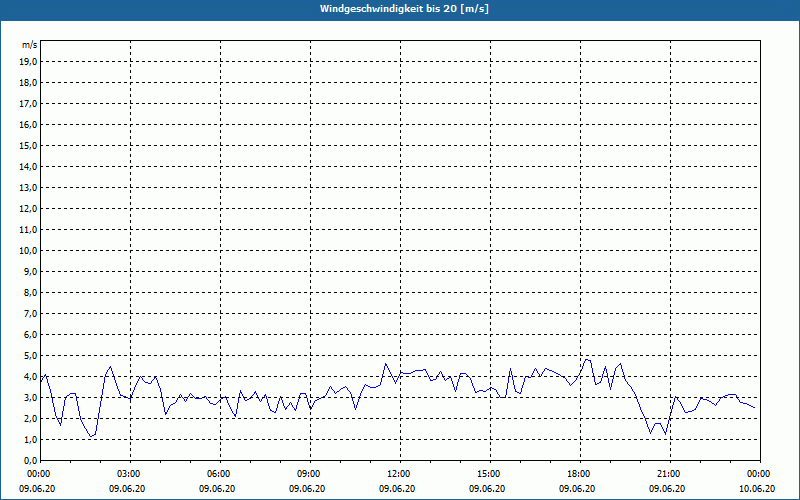Select the 7,0 y-axis label
800x500 pixels.
pyautogui.click(x=30, y=314)
